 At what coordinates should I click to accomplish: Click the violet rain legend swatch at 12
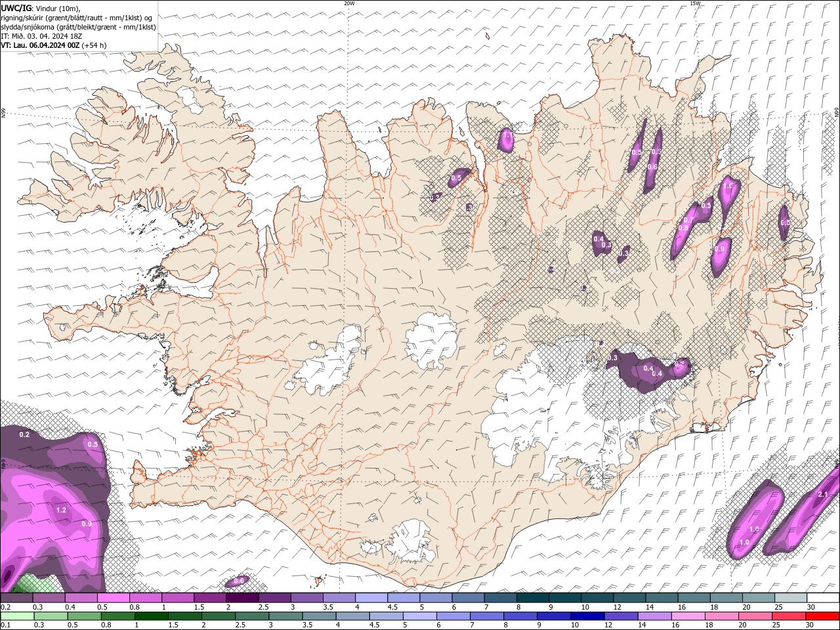click(x=621, y=616)
